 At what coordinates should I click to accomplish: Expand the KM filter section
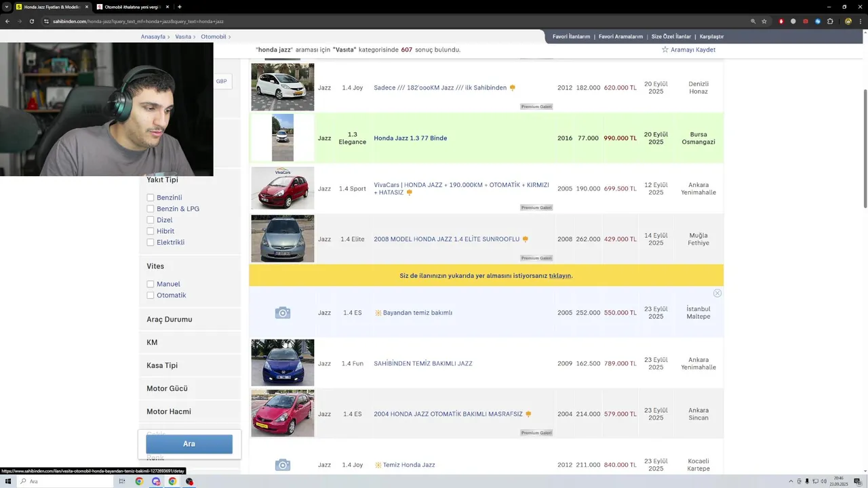[190, 342]
